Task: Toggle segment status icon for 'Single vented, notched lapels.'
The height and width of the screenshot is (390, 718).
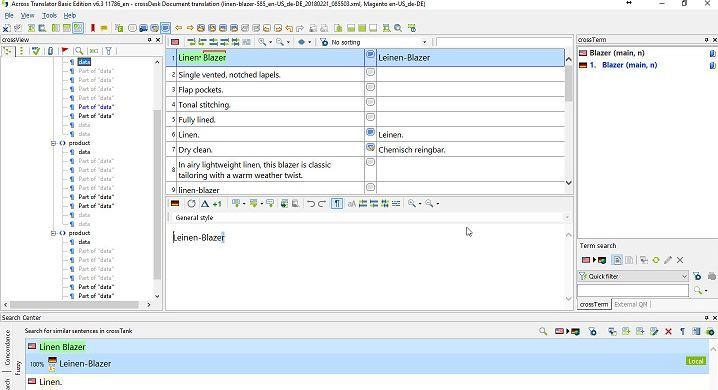Action: click(x=370, y=72)
